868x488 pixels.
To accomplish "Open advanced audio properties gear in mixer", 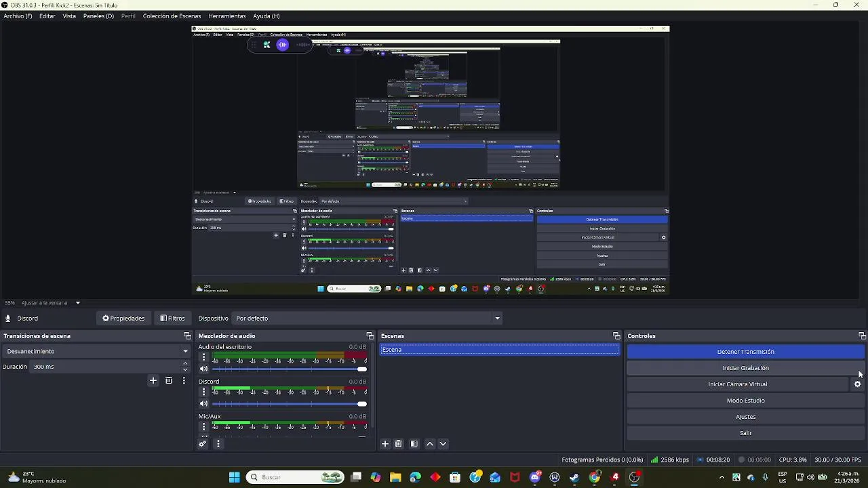I will click(x=202, y=444).
